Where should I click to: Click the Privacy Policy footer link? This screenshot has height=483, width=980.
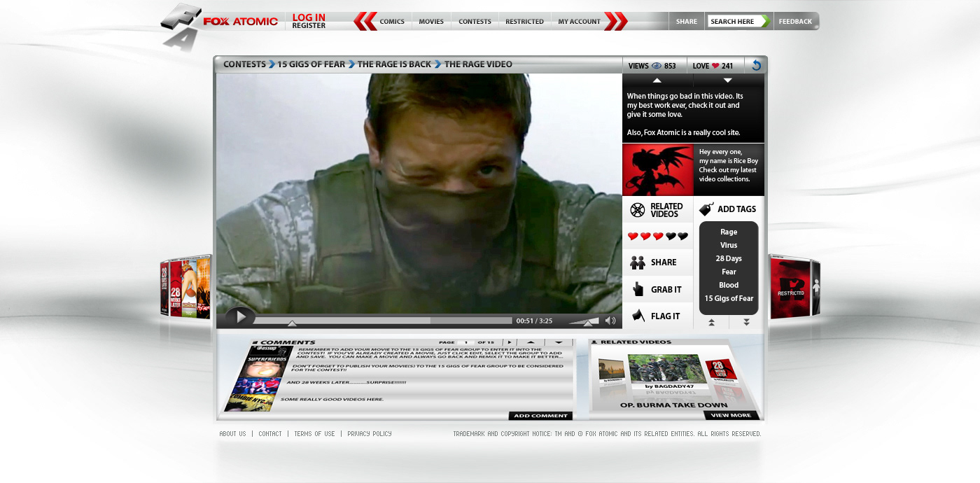(370, 434)
